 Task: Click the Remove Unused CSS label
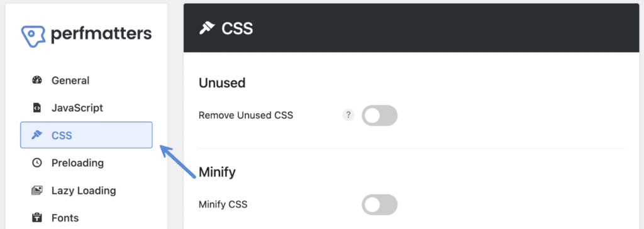tap(246, 116)
